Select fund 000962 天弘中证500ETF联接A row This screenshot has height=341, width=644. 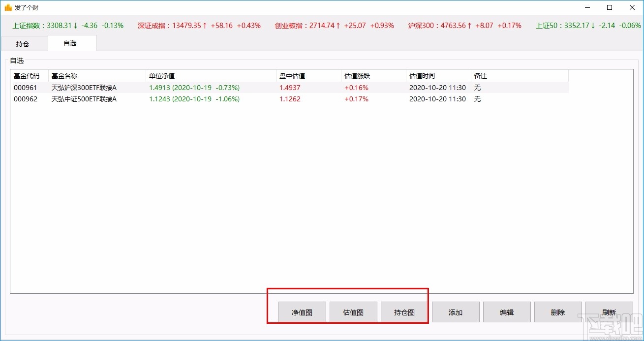click(148, 99)
